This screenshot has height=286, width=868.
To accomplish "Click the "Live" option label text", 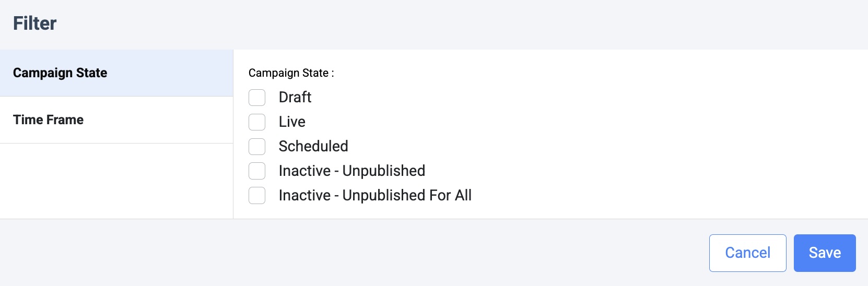I will (x=292, y=122).
